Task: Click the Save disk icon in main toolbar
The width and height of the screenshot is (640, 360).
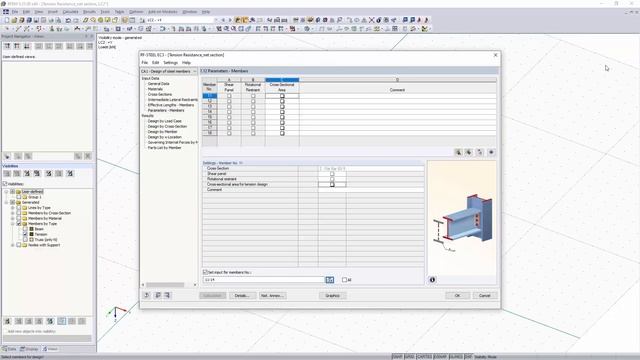Action: click(x=36, y=20)
